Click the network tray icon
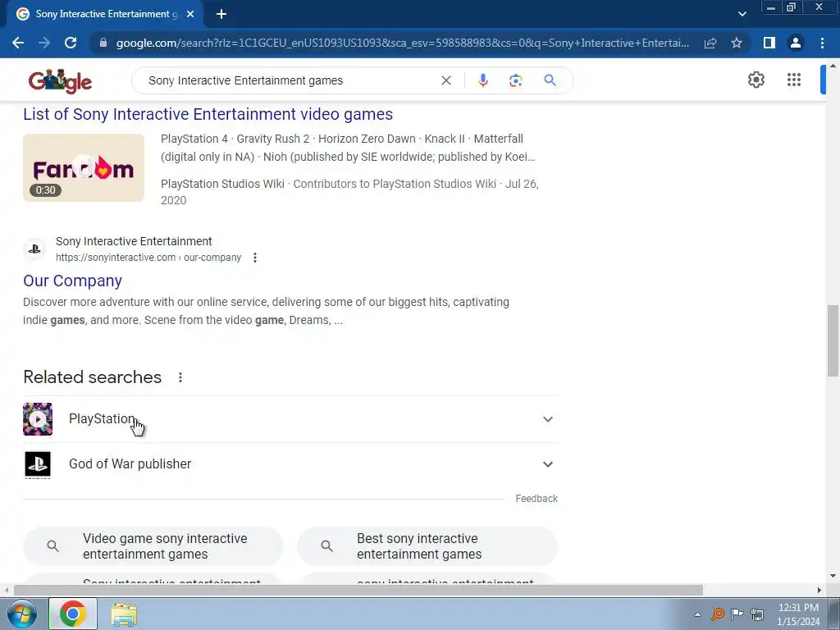This screenshot has height=630, width=840. (757, 614)
